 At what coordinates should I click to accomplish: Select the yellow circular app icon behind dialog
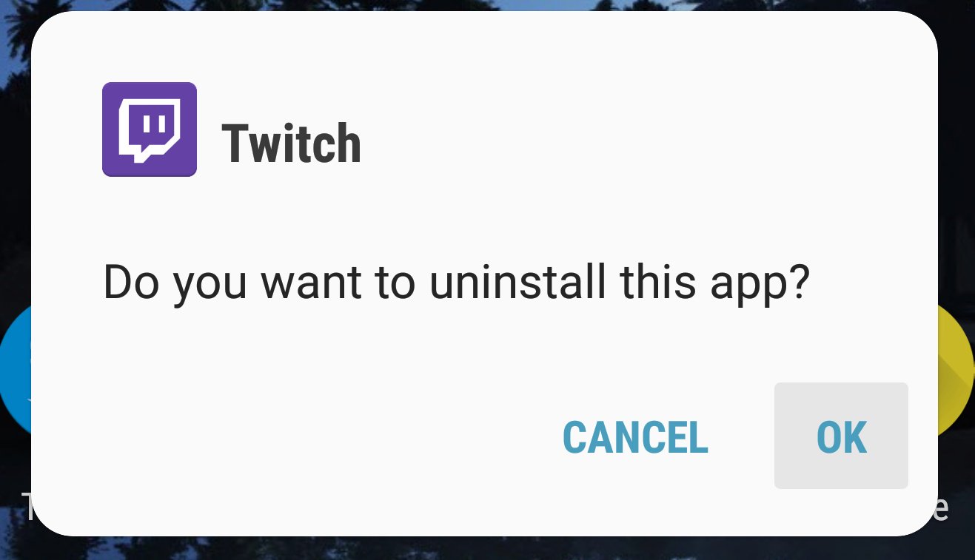pos(955,370)
